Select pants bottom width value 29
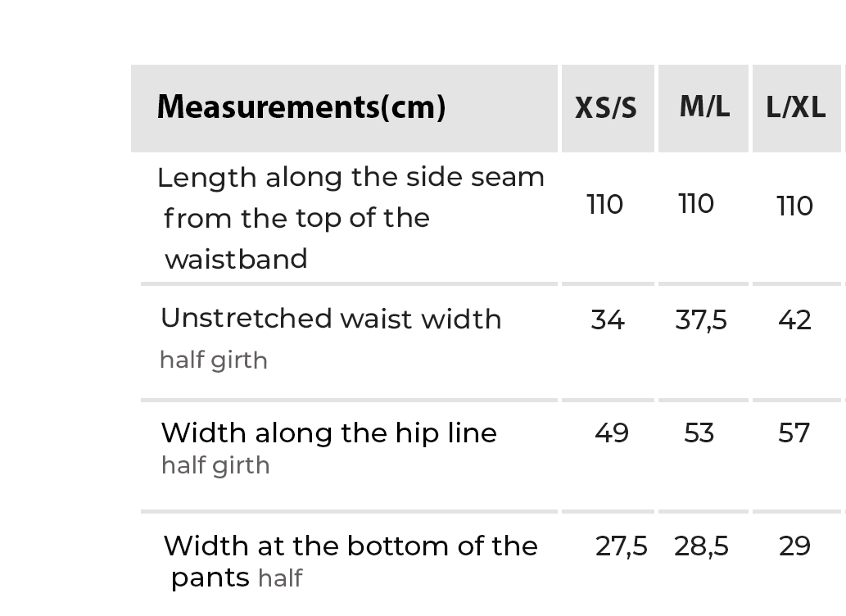 point(794,546)
